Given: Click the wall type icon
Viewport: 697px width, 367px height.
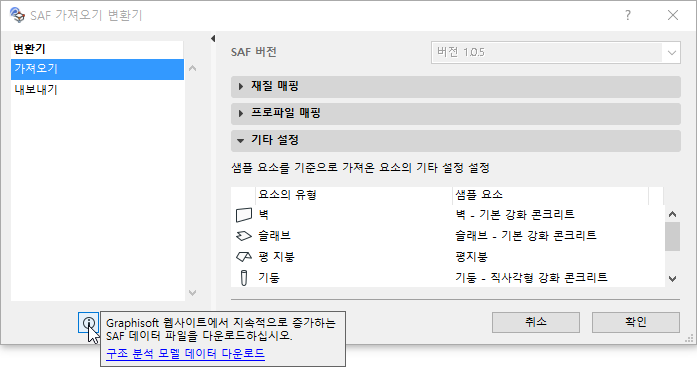Looking at the screenshot, I should point(244,215).
